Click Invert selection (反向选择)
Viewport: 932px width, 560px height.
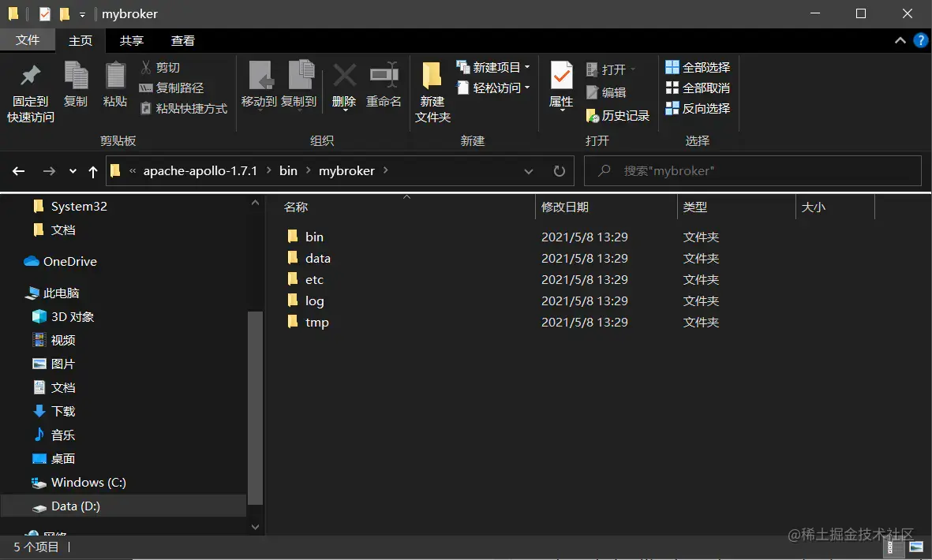698,108
